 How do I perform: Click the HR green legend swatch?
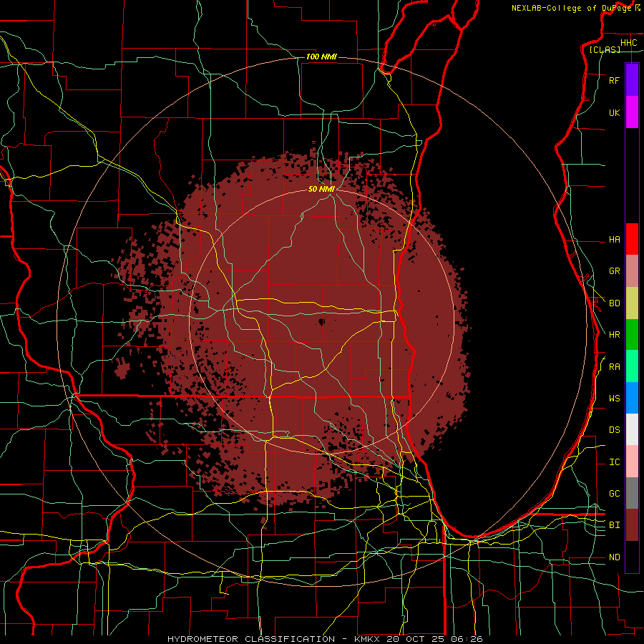(x=632, y=335)
